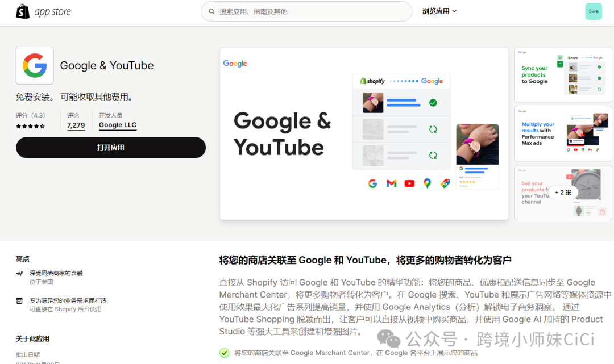Click inside the 搜索应用、指南及其他 search field
Image resolution: width=614 pixels, height=364 pixels.
tap(307, 11)
